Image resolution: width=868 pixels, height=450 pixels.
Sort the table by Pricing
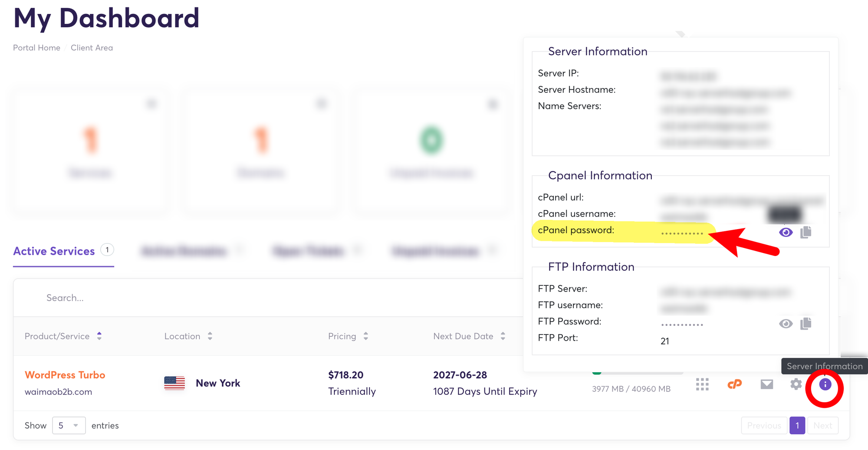366,336
